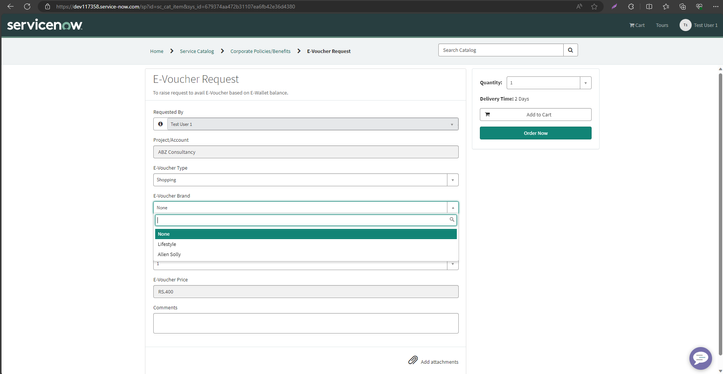Open the browser extensions icon
The image size is (723, 374).
(x=631, y=6)
